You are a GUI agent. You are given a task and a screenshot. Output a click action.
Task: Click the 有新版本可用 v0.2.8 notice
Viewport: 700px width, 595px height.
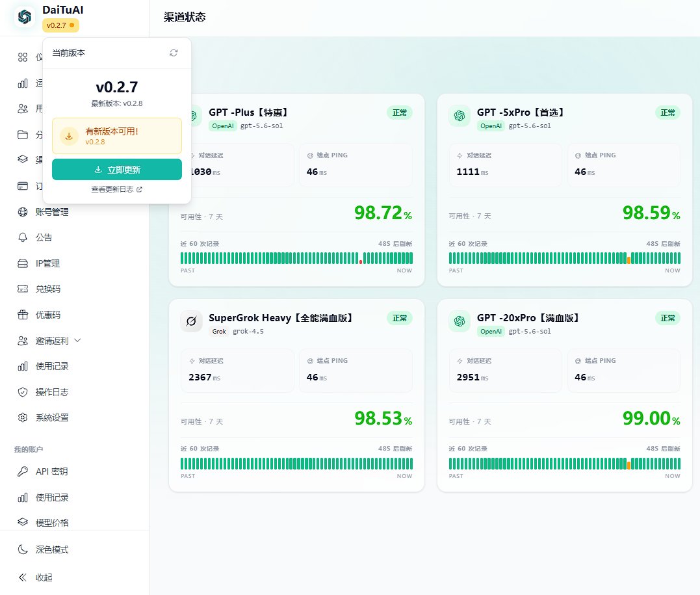117,136
